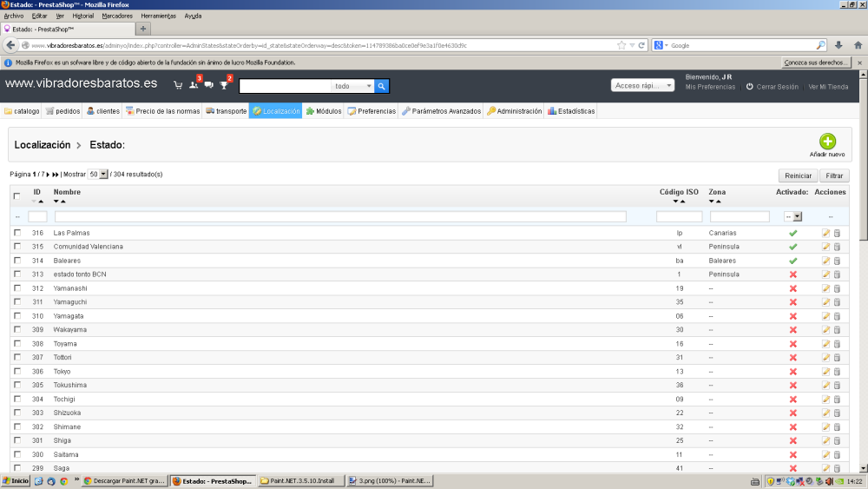
Task: Open the trophy notifications icon
Action: [x=224, y=85]
